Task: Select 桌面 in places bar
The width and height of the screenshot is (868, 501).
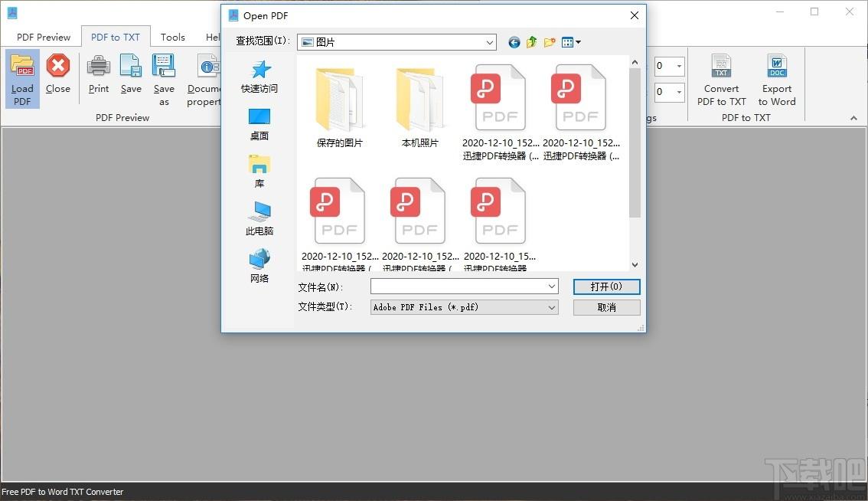Action: (259, 124)
